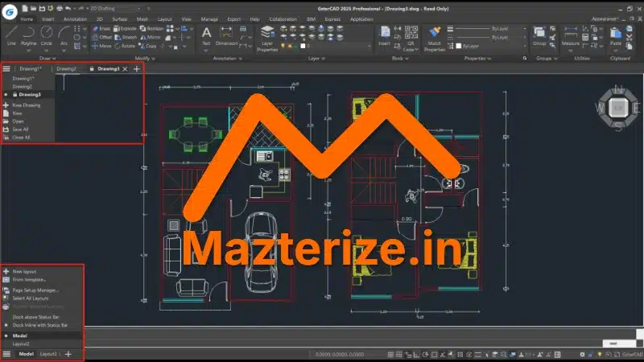Click the Text annotation tool
Viewport: 644px width, 362px height.
pyautogui.click(x=206, y=35)
